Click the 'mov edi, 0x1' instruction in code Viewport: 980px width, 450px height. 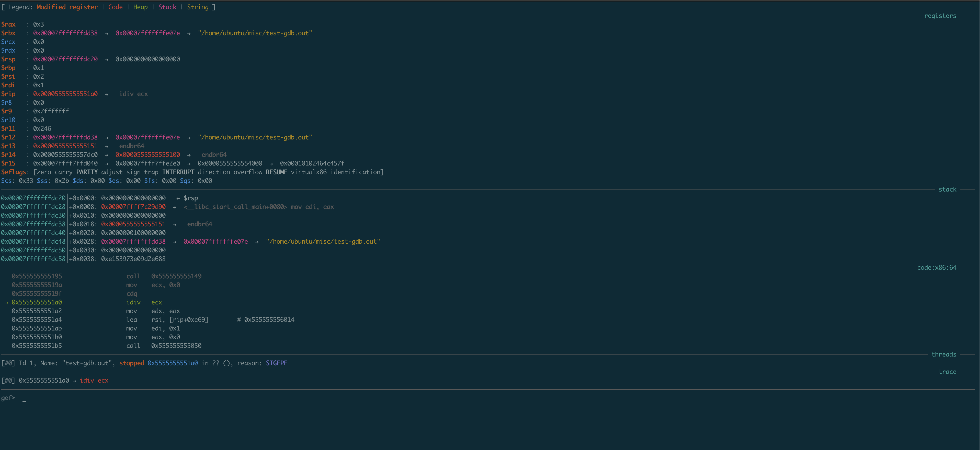pyautogui.click(x=153, y=328)
